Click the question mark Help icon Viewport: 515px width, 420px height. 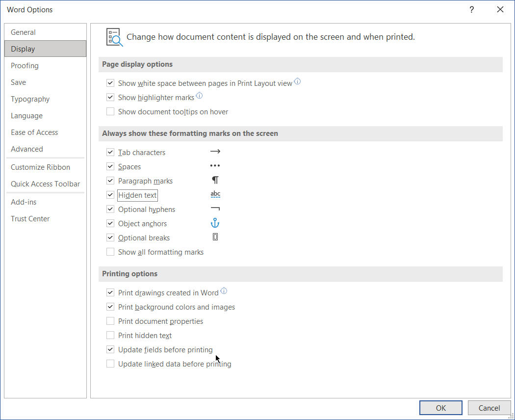click(x=471, y=10)
